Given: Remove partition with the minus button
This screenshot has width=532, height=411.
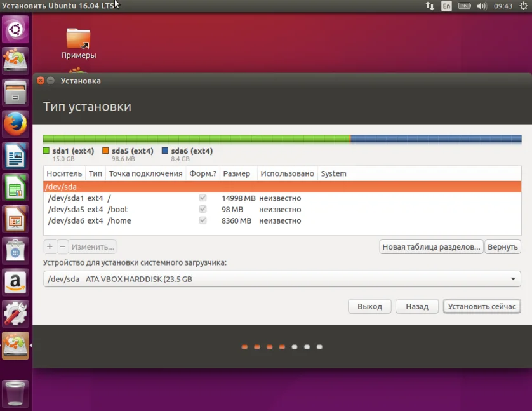Looking at the screenshot, I should coord(63,246).
